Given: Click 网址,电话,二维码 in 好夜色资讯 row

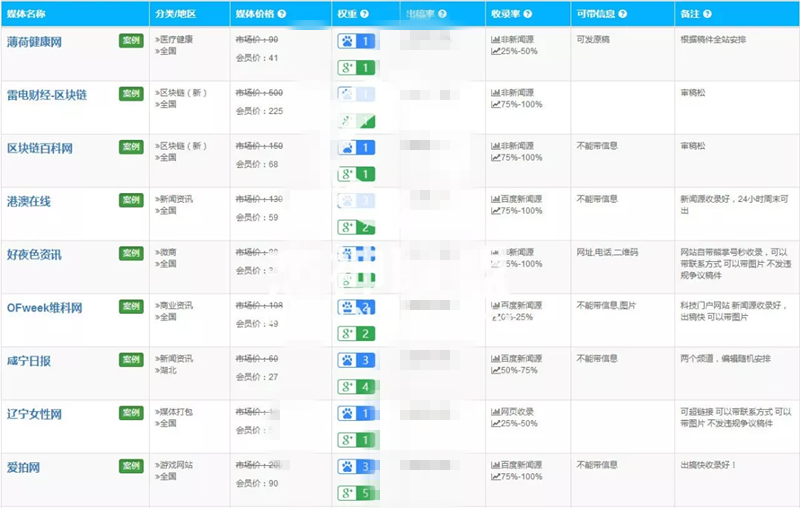Looking at the screenshot, I should (x=607, y=252).
